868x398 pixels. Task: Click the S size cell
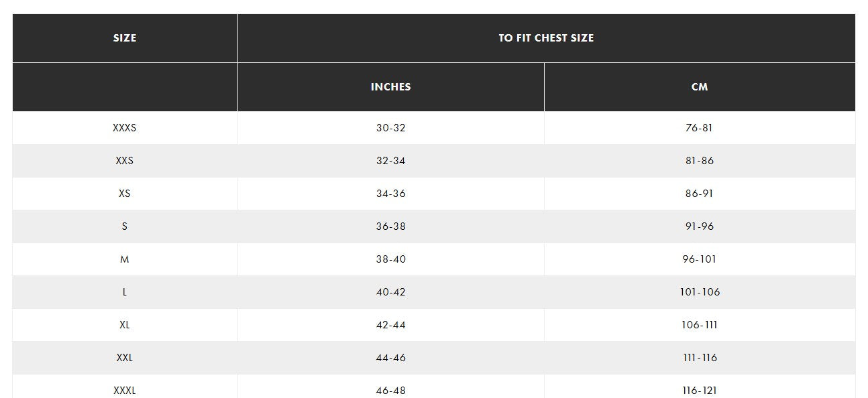click(125, 226)
